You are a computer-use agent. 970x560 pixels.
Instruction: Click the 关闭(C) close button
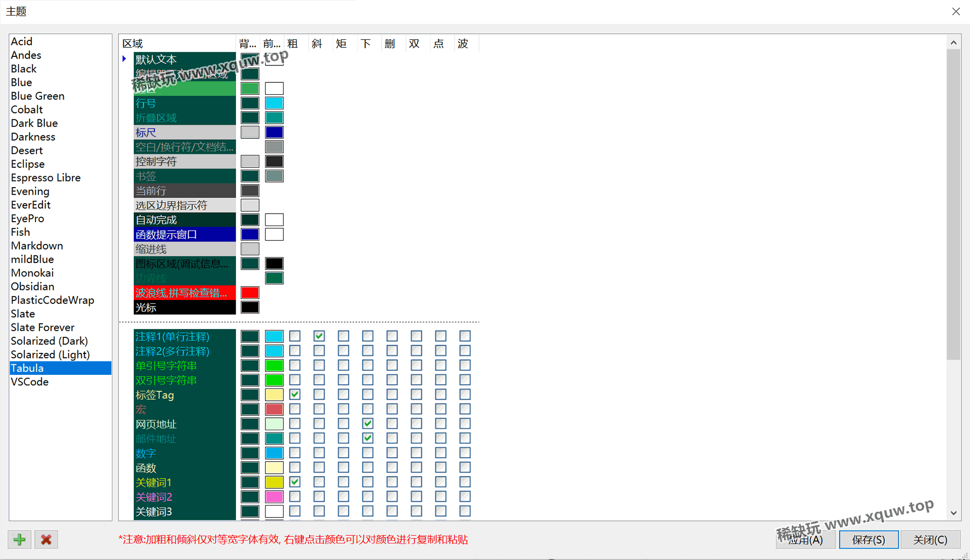931,540
